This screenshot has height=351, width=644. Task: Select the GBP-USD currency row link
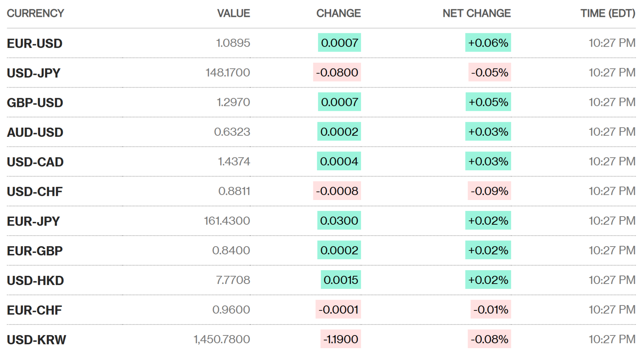click(x=35, y=103)
